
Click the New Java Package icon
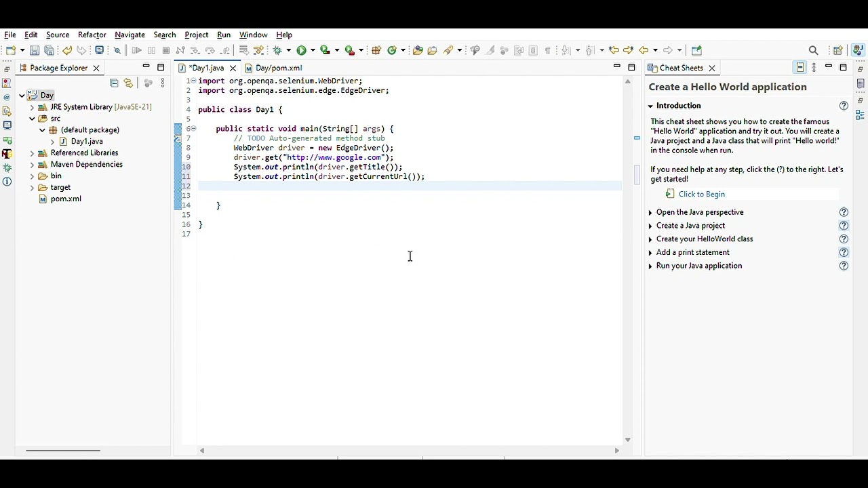pyautogui.click(x=376, y=50)
